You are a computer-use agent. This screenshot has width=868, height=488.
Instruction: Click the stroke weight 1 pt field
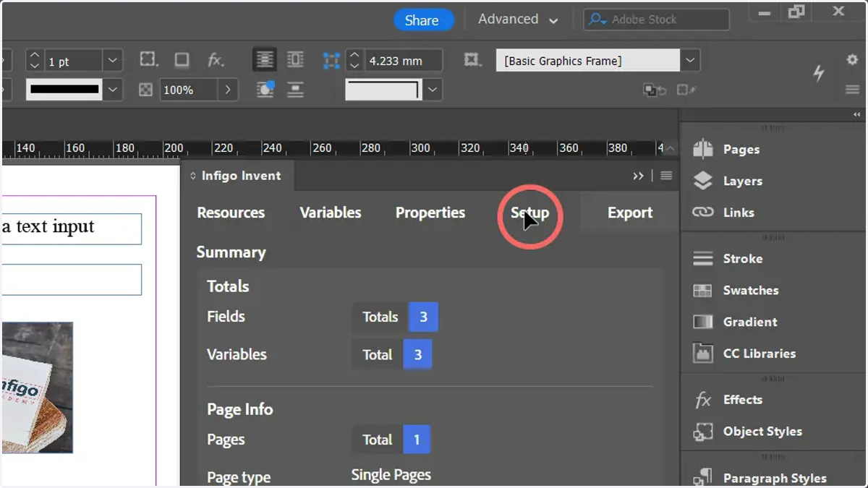click(x=74, y=61)
